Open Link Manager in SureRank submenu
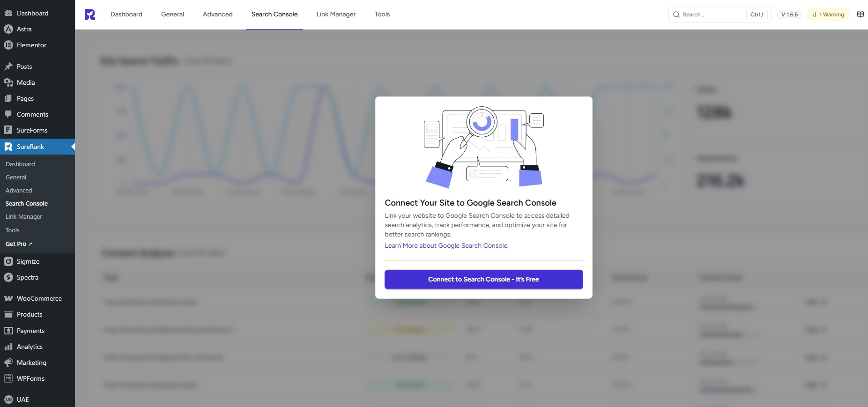Viewport: 868px width, 407px height. point(24,216)
